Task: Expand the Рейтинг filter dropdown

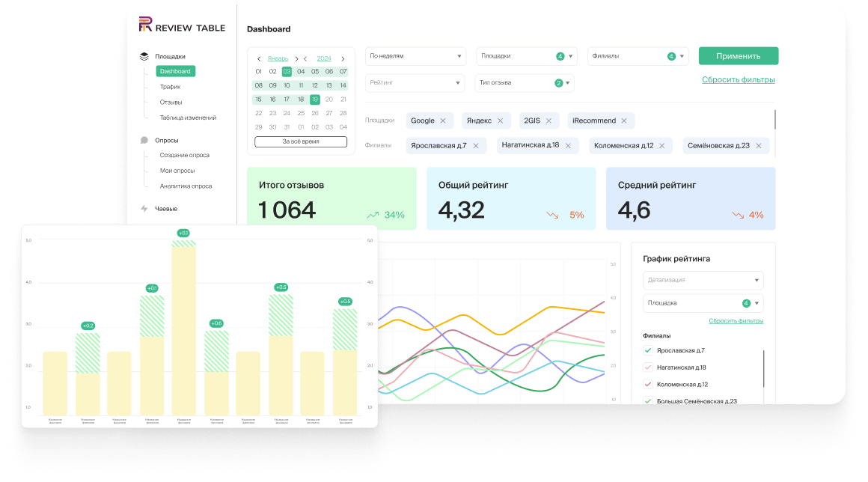Action: click(415, 83)
